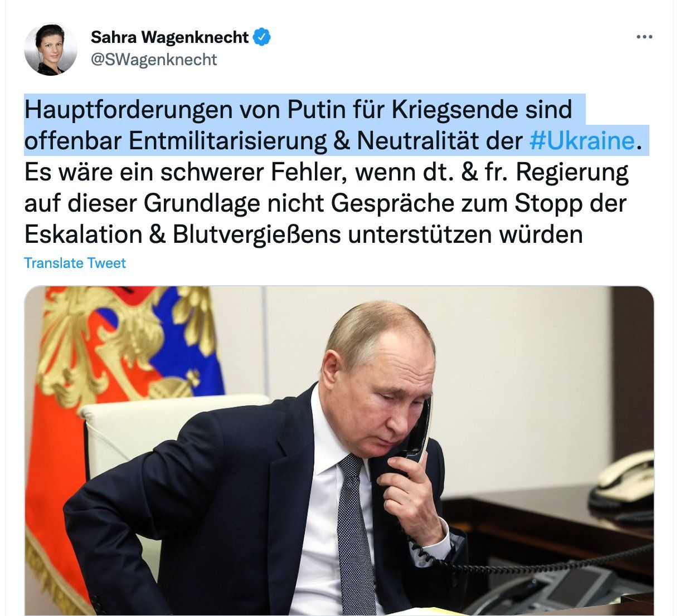Open Sahra Wagenknecht's profile avatar
This screenshot has width=680, height=616.
point(51,49)
